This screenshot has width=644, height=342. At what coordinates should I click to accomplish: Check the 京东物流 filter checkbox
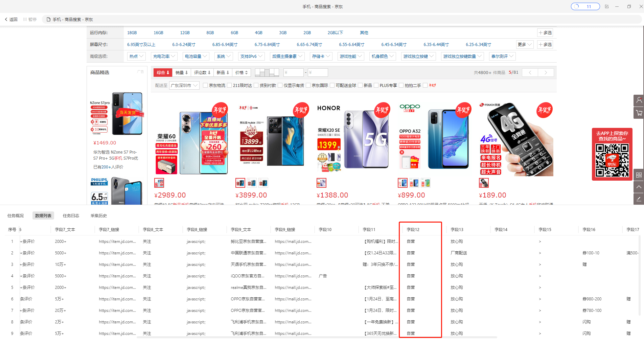(x=205, y=86)
